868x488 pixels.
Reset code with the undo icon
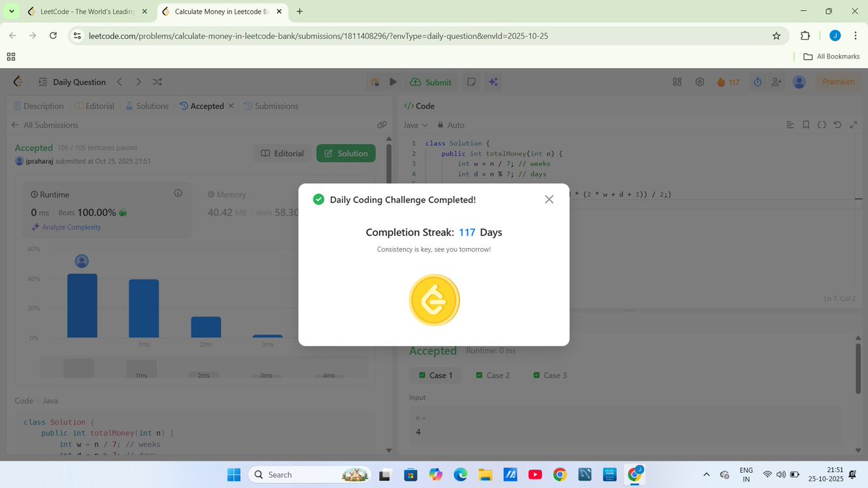tap(838, 125)
